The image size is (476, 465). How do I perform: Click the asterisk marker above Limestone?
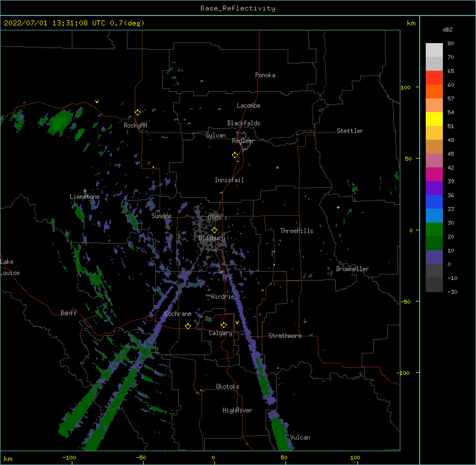click(x=85, y=191)
